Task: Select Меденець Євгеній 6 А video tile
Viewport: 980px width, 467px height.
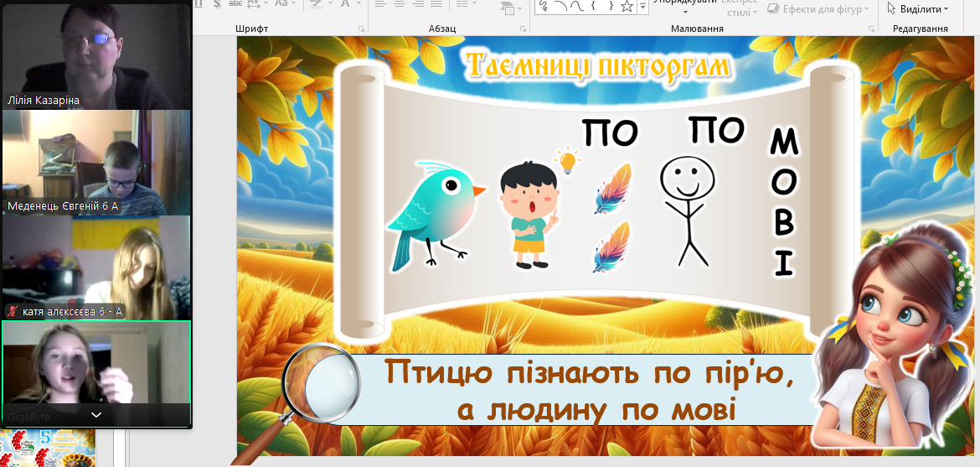Action: click(96, 163)
